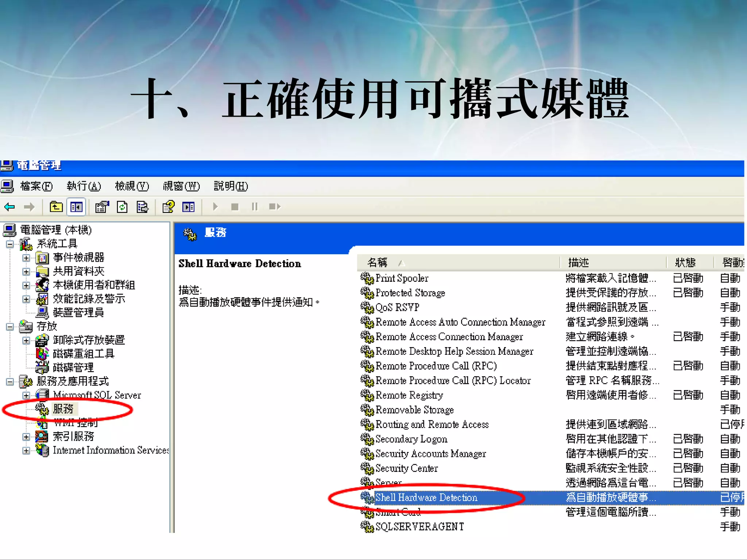Expand the 卸除式存放裝置 node
The image size is (747, 560).
click(x=26, y=341)
